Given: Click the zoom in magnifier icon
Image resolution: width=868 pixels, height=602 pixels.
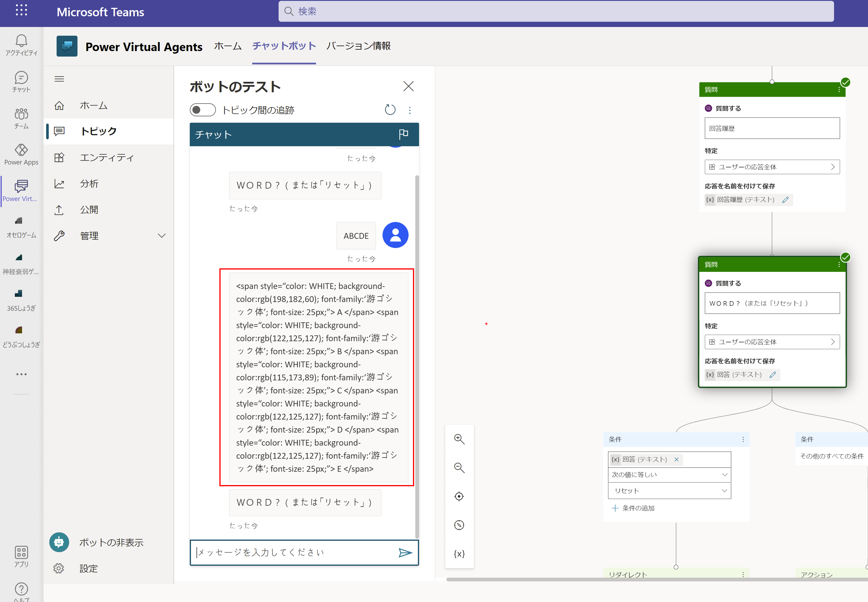Looking at the screenshot, I should tap(459, 439).
